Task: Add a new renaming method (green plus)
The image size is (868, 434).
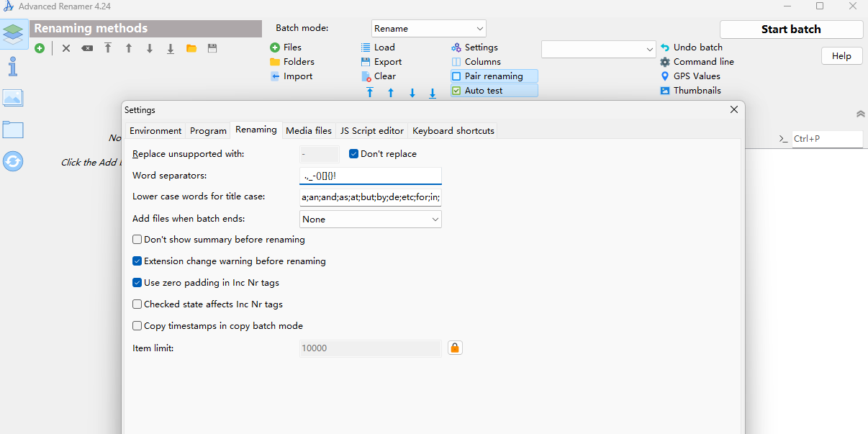Action: [40, 48]
